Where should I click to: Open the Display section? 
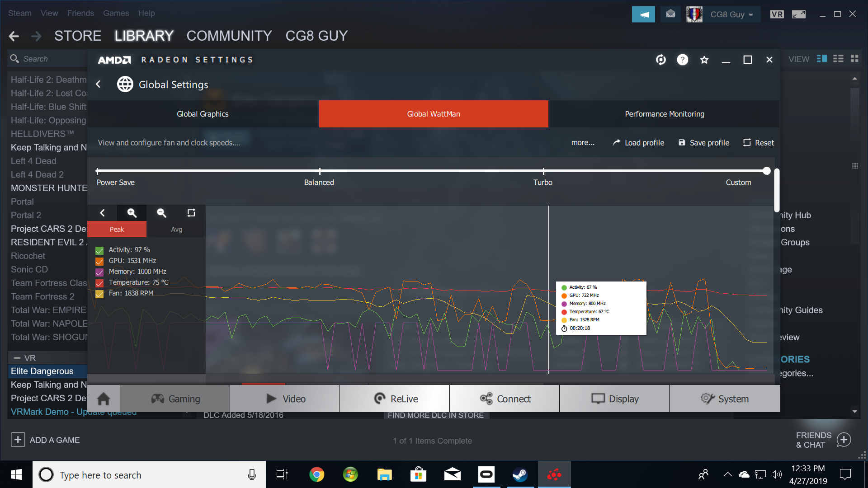pos(615,399)
